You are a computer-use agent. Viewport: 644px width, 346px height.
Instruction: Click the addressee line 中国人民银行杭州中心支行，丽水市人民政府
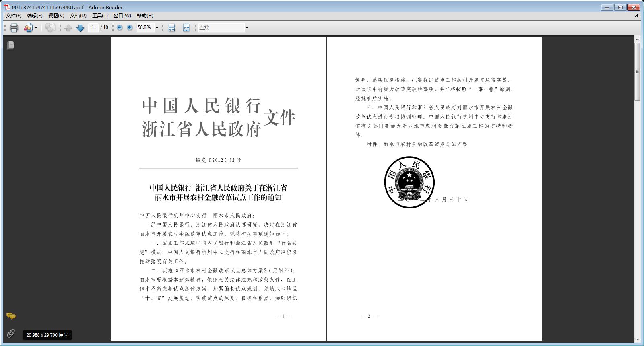197,216
